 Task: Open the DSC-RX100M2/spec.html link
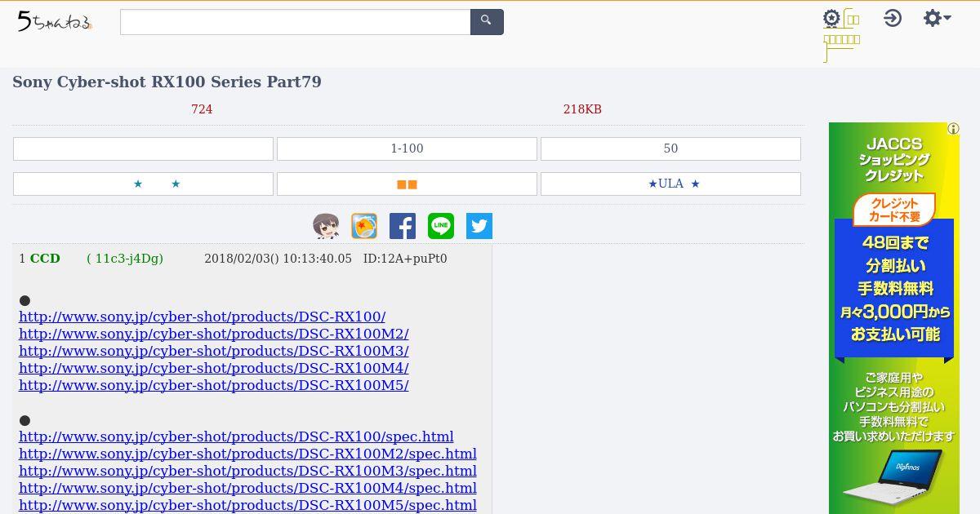point(247,454)
